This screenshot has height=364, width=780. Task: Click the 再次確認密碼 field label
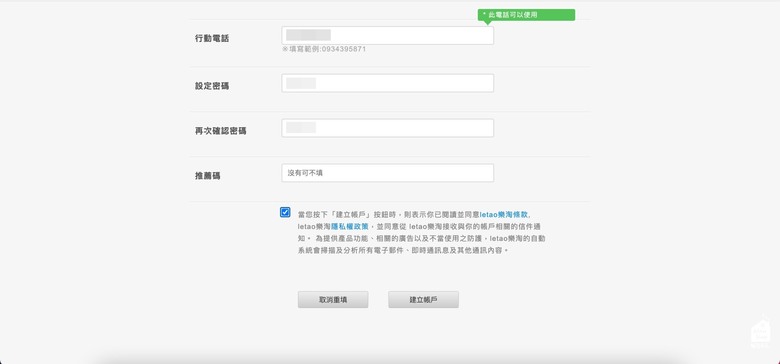[221, 131]
